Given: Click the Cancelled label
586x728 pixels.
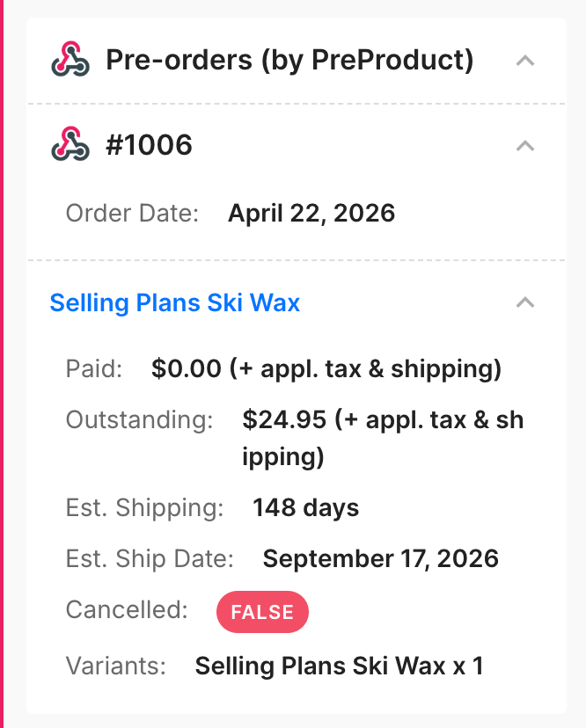Looking at the screenshot, I should coord(127,610).
